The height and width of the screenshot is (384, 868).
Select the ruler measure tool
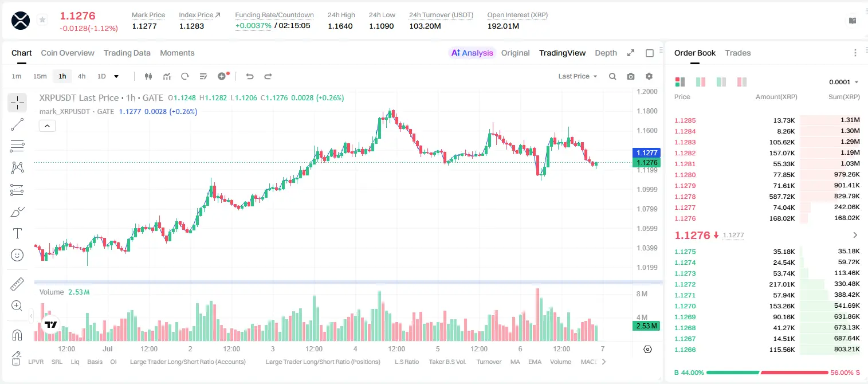click(x=17, y=284)
